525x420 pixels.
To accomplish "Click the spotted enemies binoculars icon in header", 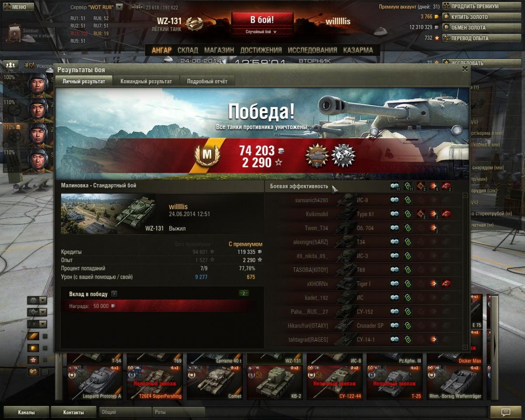I will pos(395,186).
